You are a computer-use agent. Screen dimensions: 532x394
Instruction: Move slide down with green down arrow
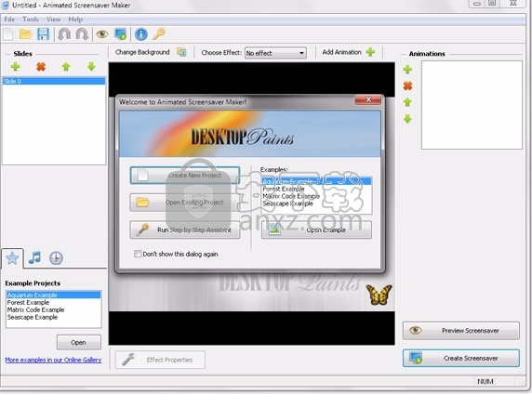coord(91,67)
